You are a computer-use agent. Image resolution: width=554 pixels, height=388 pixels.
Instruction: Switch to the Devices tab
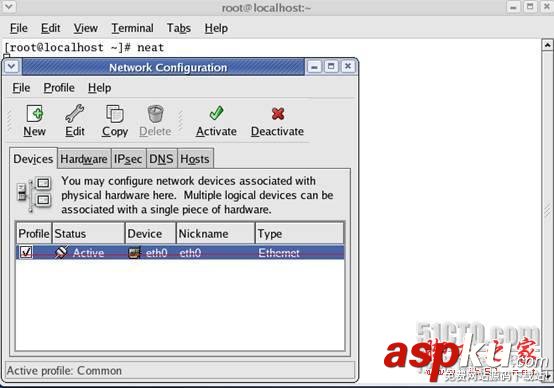point(33,159)
